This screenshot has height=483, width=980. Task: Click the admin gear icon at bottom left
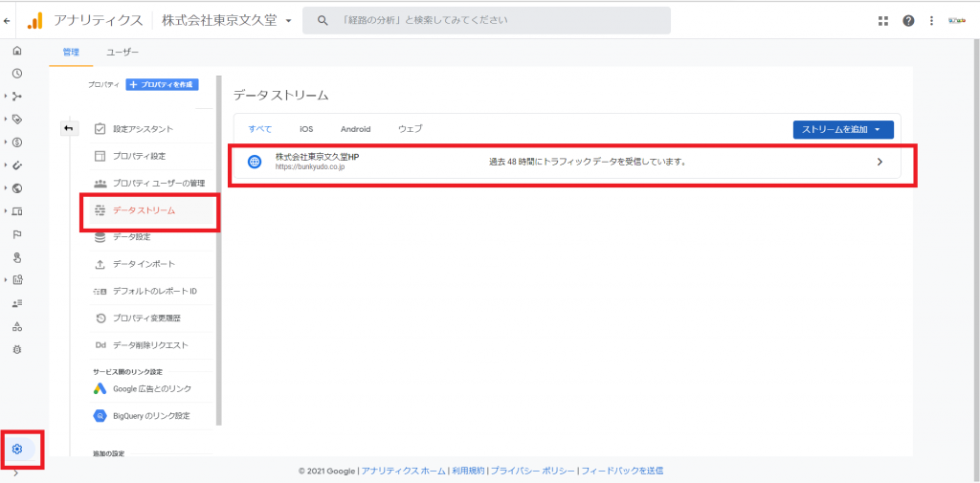click(x=17, y=449)
